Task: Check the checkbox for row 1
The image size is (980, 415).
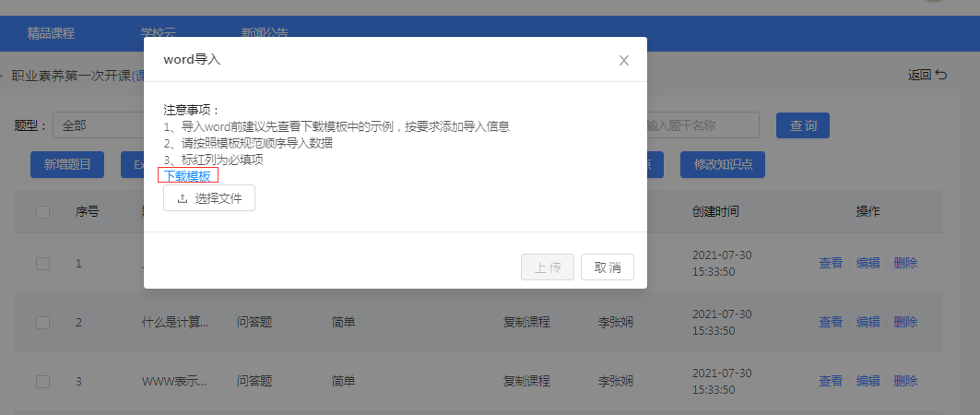Action: pos(43,263)
